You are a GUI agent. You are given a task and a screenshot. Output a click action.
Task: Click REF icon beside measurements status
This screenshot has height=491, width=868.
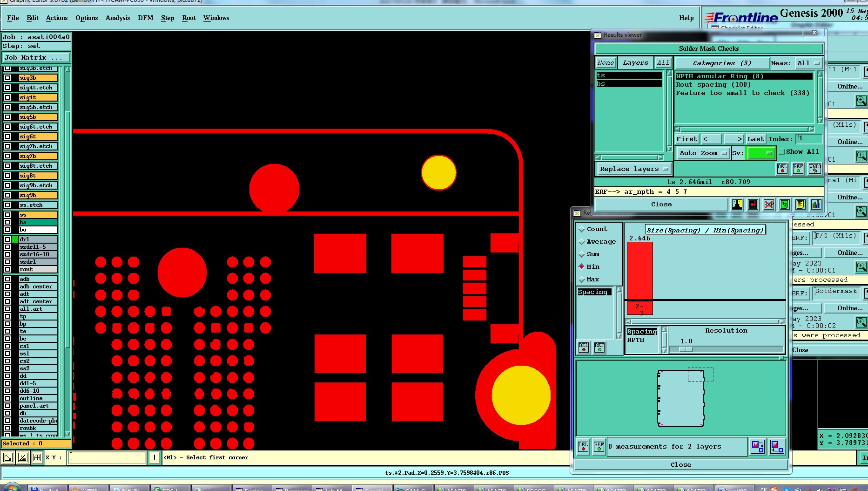599,447
